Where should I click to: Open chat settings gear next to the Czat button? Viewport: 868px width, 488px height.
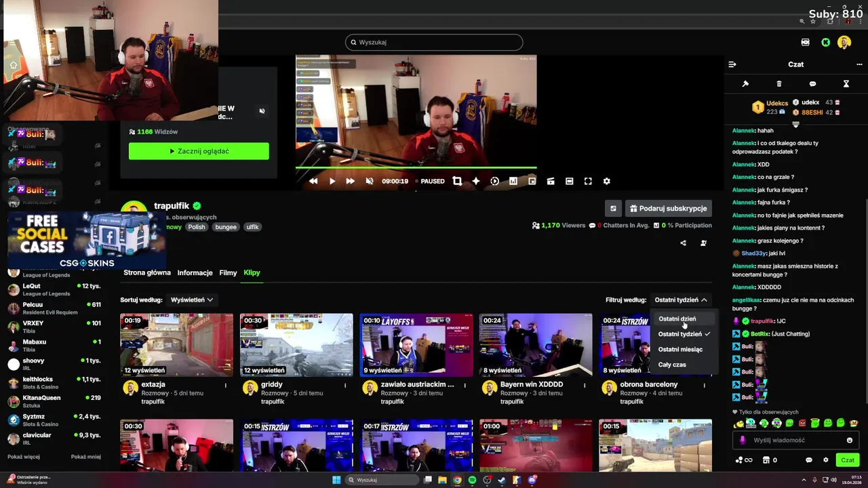[826, 460]
